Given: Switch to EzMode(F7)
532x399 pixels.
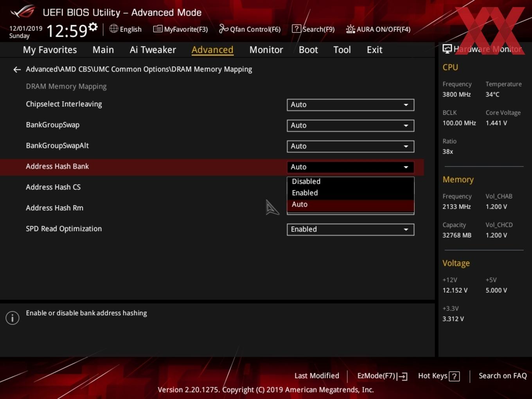Looking at the screenshot, I should 382,376.
